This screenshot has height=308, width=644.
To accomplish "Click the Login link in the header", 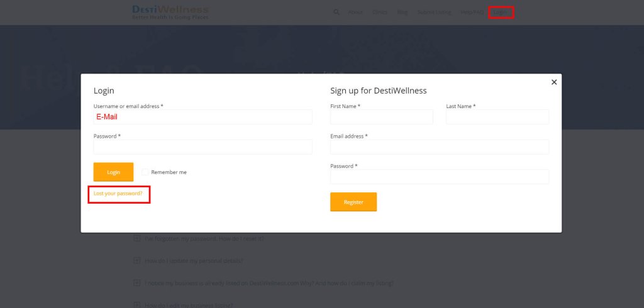I will [501, 12].
